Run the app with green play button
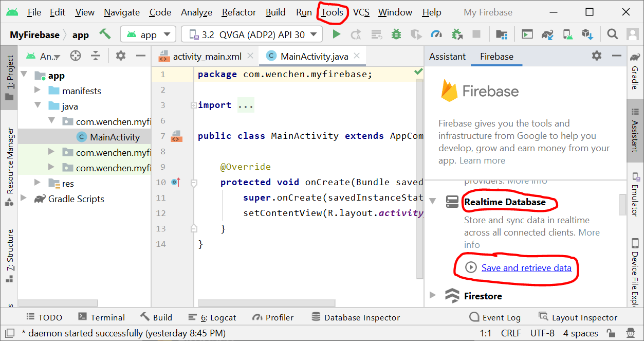Viewport: 644px width, 341px height. 336,34
